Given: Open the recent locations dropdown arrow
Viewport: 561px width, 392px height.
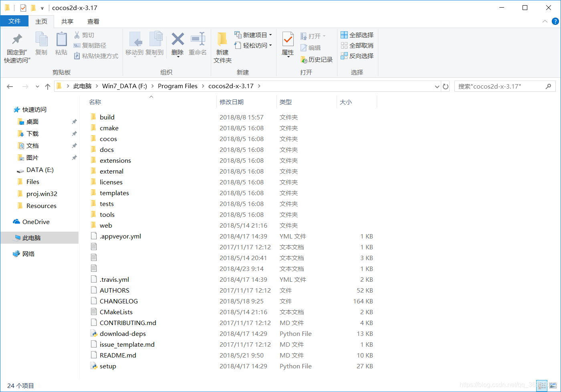Looking at the screenshot, I should (x=37, y=86).
